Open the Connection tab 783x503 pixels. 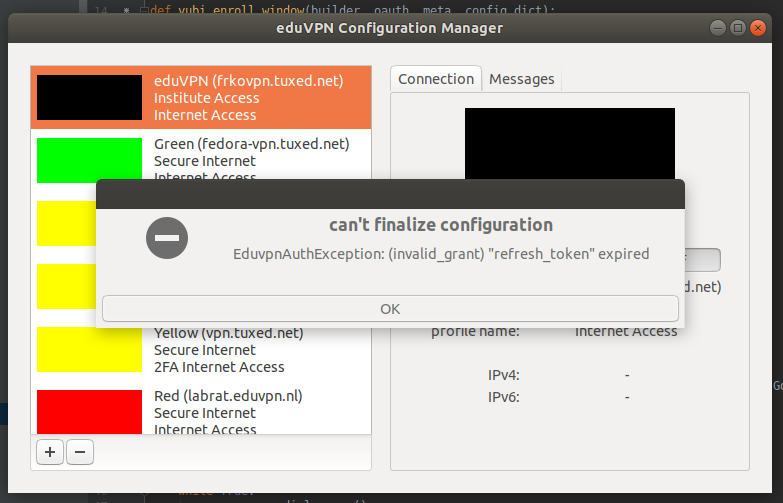tap(436, 79)
